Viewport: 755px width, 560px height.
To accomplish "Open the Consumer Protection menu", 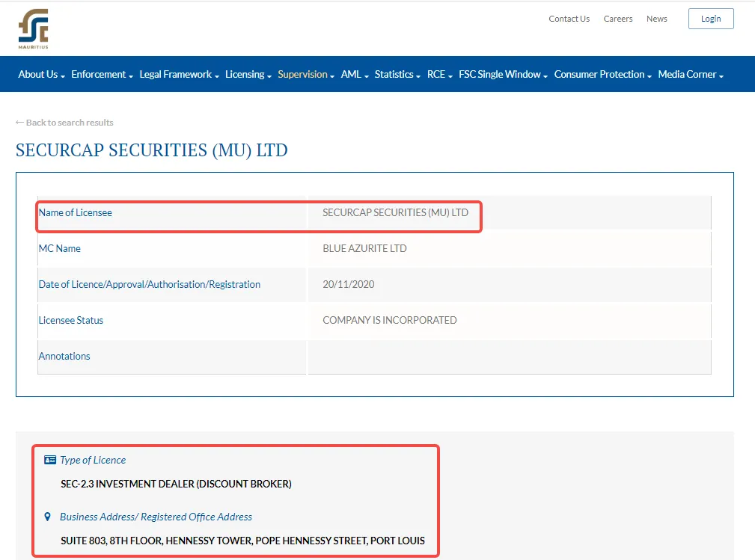I will 603,75.
